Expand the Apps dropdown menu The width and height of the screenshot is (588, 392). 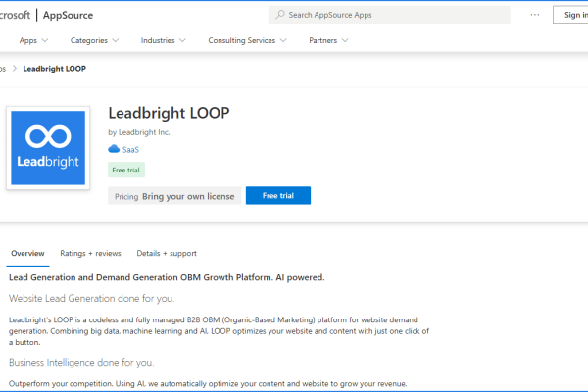tap(33, 40)
